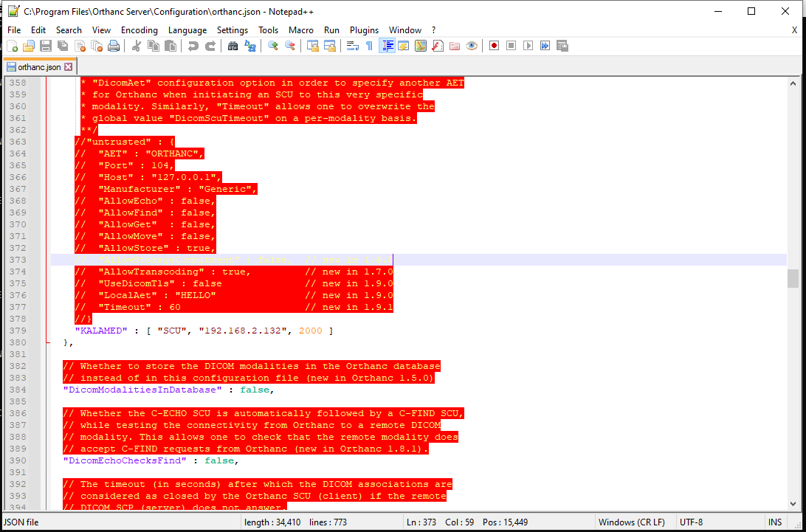The image size is (806, 532).
Task: Create a new file with the New icon
Action: click(x=12, y=46)
